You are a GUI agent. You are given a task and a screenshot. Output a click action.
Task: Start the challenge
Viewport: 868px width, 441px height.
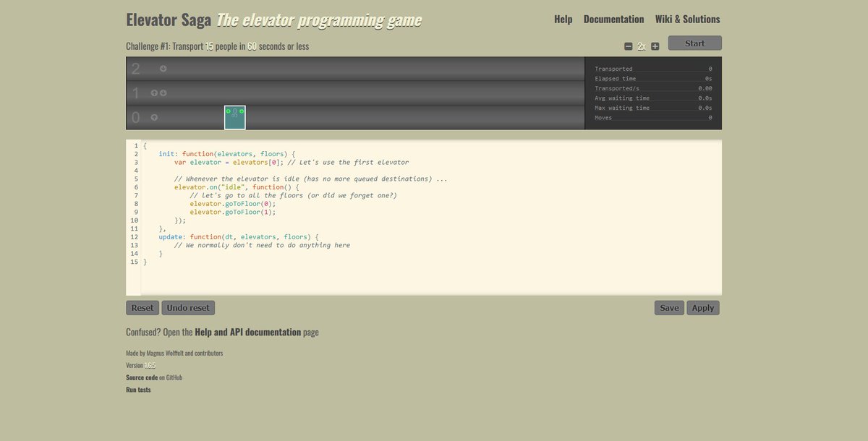(694, 43)
